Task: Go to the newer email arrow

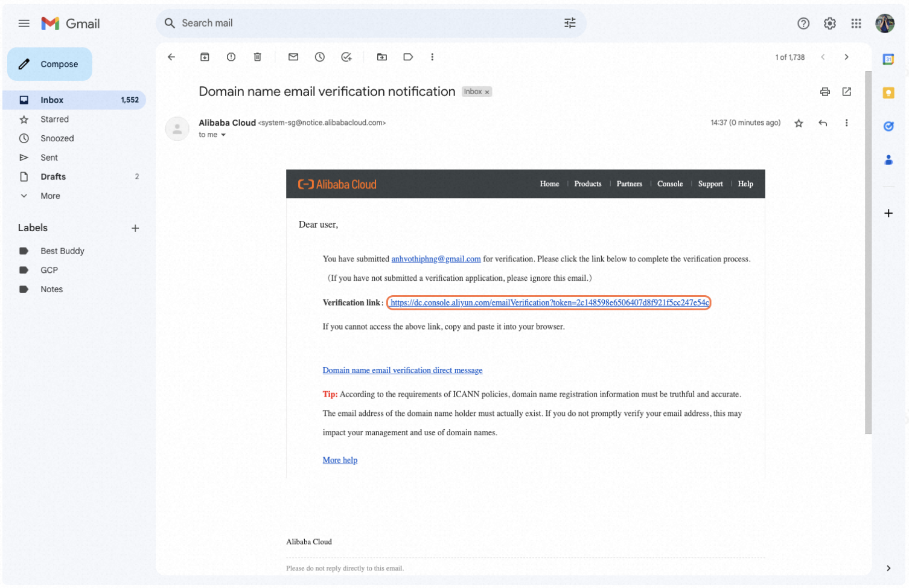Action: [x=822, y=57]
